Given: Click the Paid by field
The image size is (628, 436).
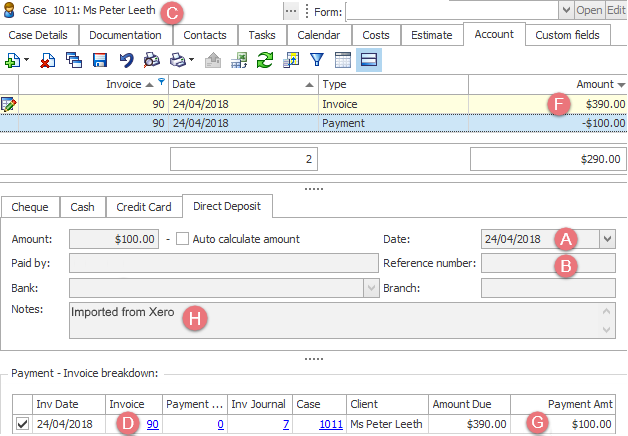Looking at the screenshot, I should (x=224, y=263).
